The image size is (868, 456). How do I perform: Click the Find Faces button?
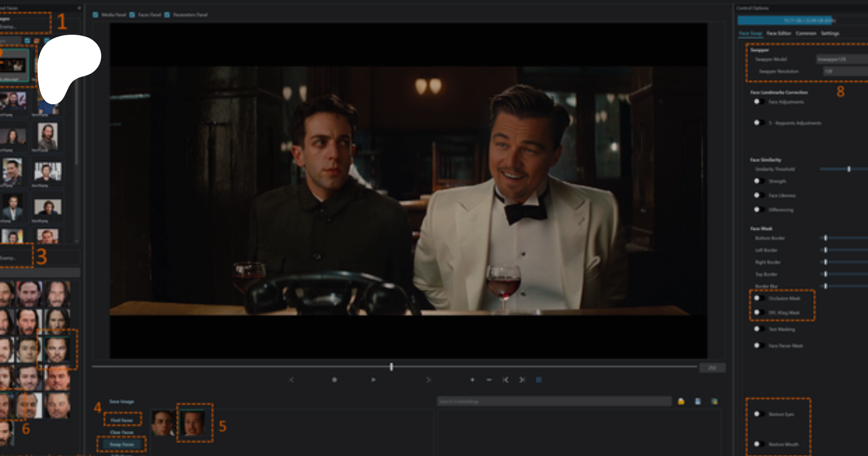click(x=122, y=420)
